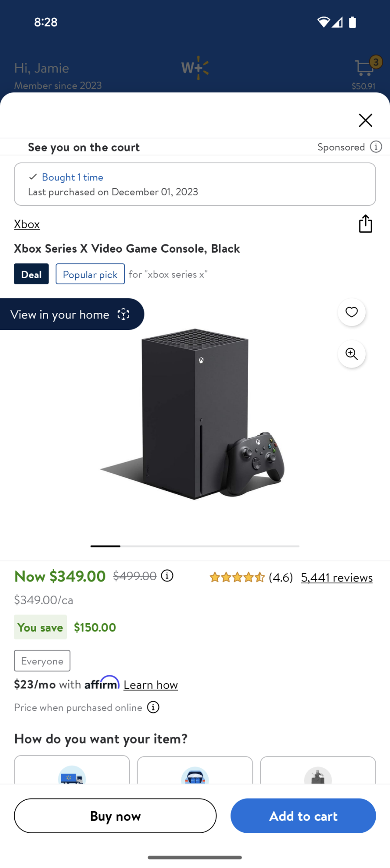Image resolution: width=390 pixels, height=868 pixels.
Task: Share this Xbox product
Action: tap(365, 224)
